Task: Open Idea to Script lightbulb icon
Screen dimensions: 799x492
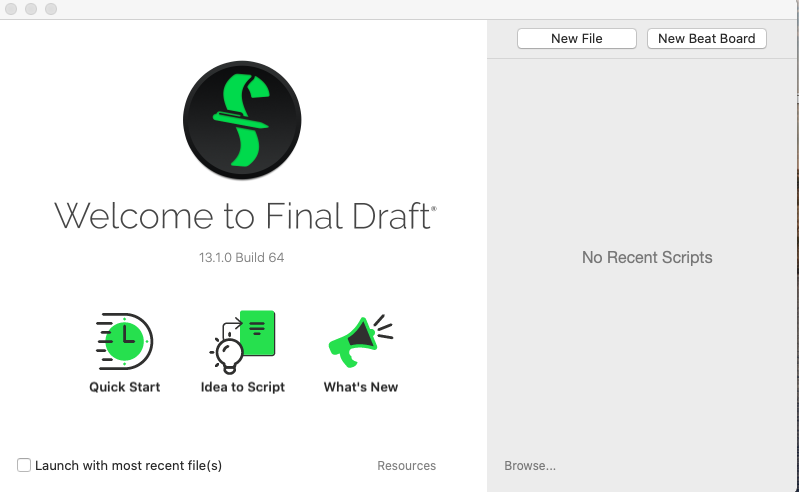Action: (x=242, y=341)
